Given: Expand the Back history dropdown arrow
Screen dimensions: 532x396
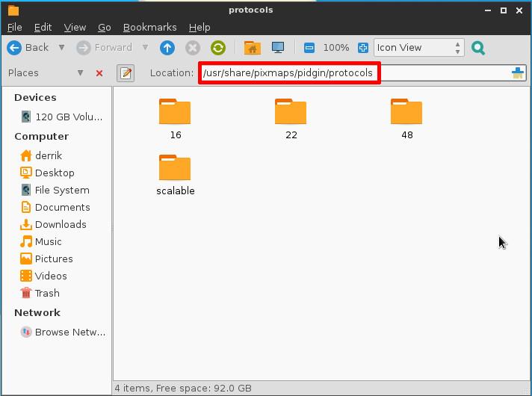Looking at the screenshot, I should [61, 48].
